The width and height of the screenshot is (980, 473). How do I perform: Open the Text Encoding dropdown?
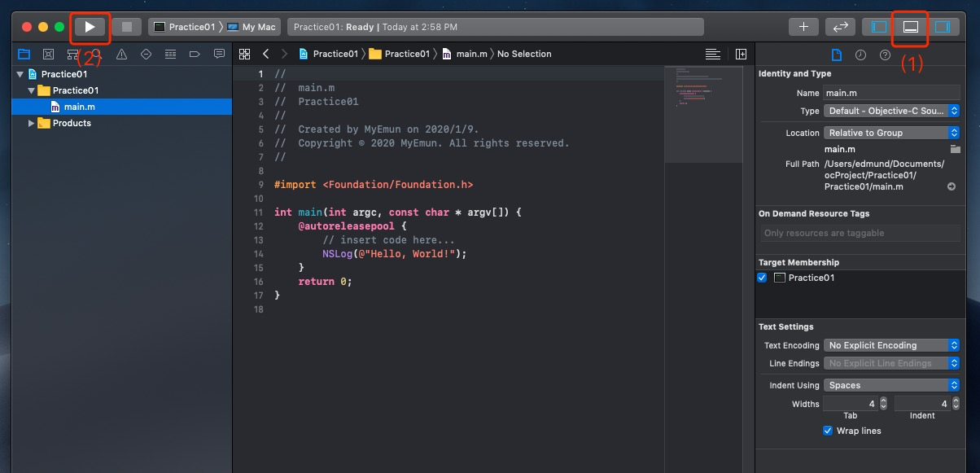click(892, 345)
